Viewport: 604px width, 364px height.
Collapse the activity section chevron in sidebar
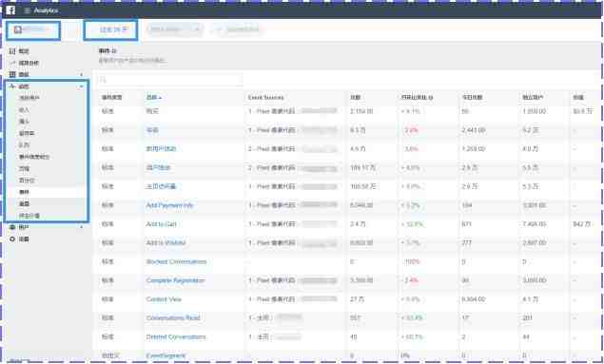coord(81,86)
